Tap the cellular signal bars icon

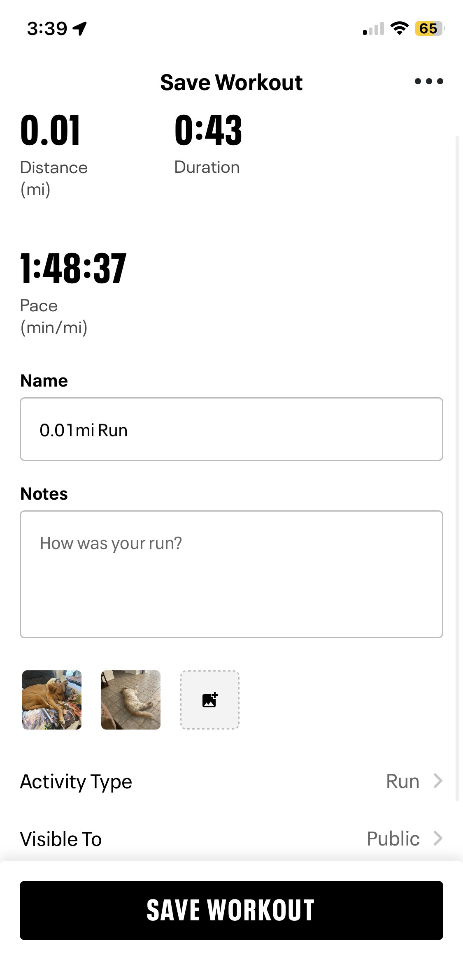point(373,29)
